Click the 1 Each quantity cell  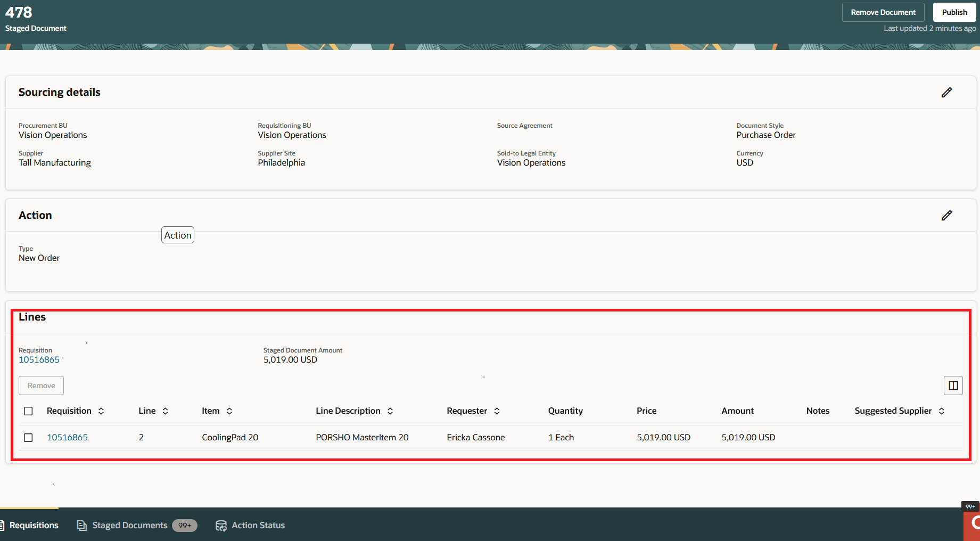coord(561,438)
